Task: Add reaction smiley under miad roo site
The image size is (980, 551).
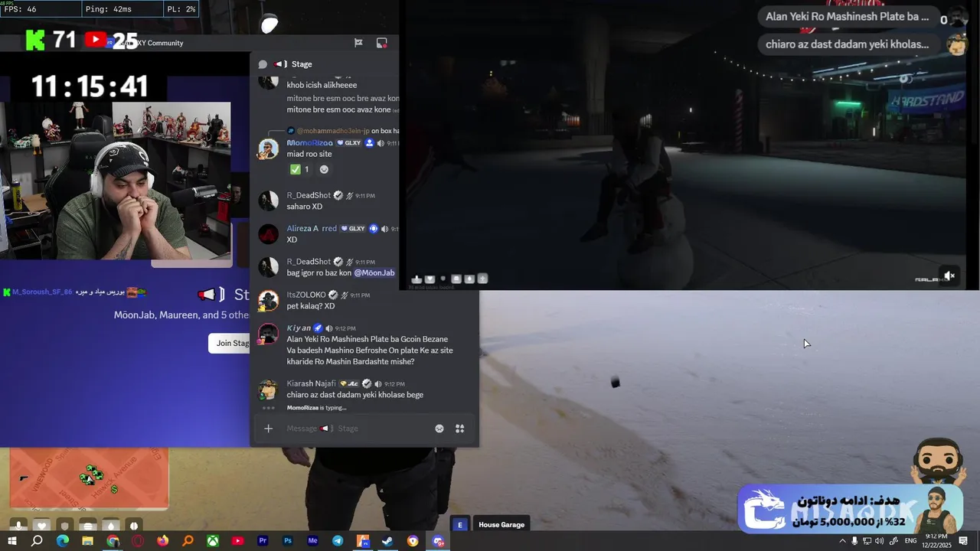Action: click(324, 169)
